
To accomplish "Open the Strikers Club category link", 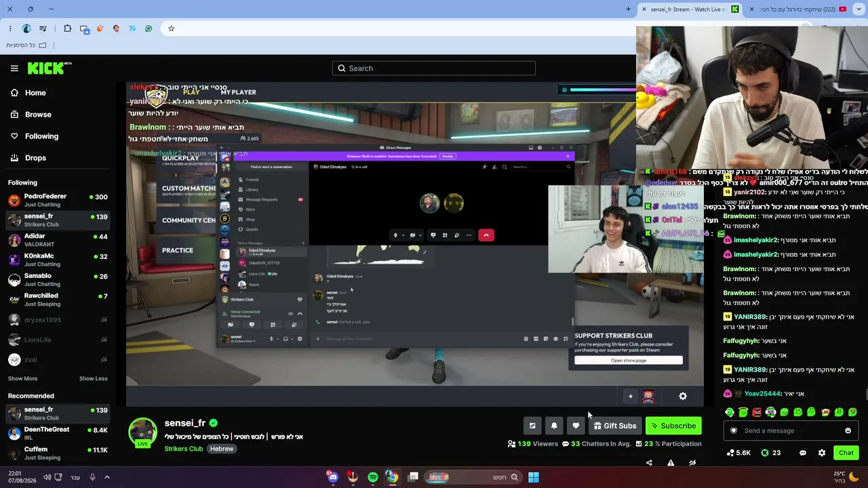I will 183,449.
